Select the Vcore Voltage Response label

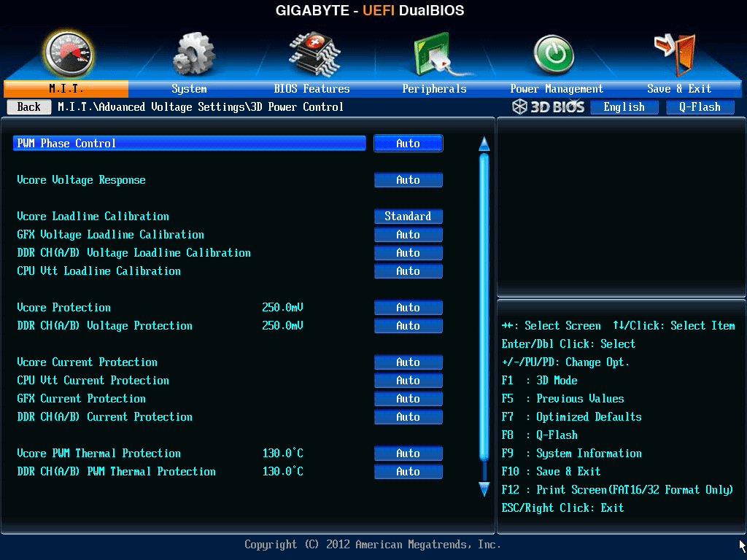pyautogui.click(x=81, y=180)
